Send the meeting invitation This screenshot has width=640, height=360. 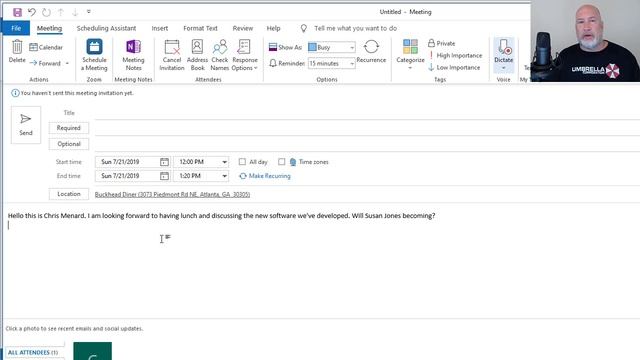pyautogui.click(x=26, y=125)
